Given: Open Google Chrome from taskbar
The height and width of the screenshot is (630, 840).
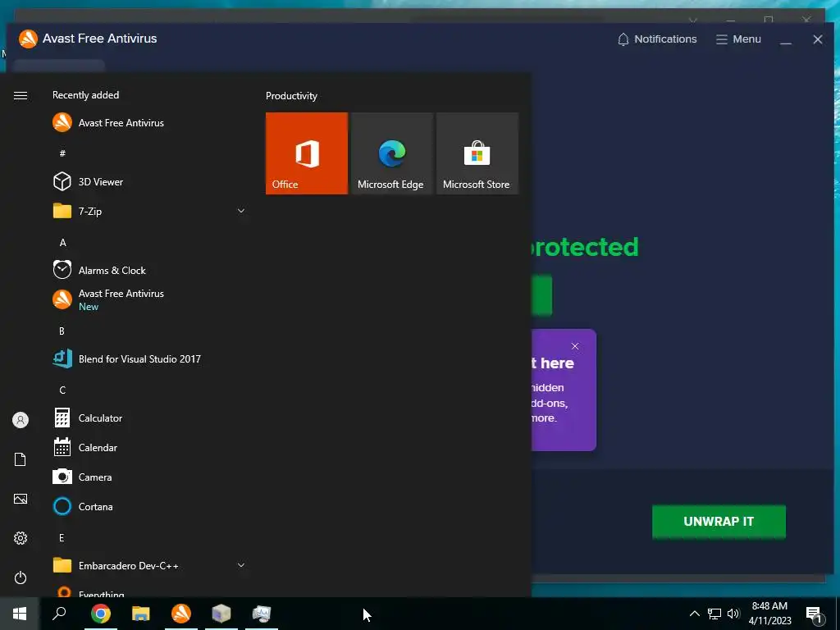Looking at the screenshot, I should tap(100, 614).
